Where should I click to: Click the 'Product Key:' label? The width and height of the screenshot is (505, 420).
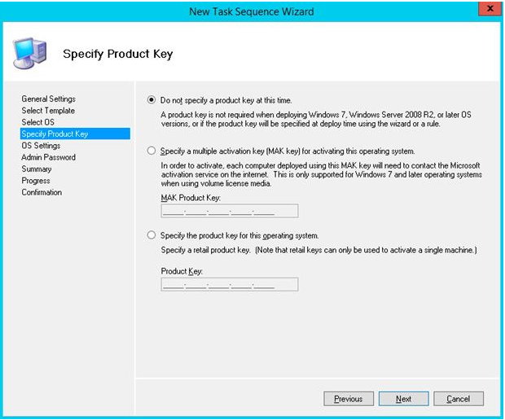[x=182, y=271]
